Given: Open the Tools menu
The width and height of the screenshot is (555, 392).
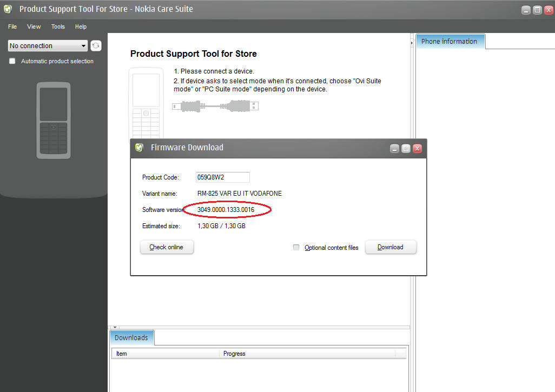Looking at the screenshot, I should pos(58,26).
